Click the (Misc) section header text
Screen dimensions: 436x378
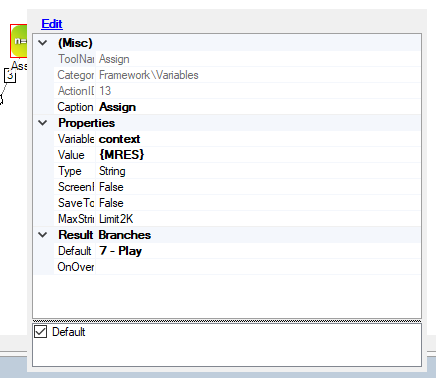tap(75, 43)
